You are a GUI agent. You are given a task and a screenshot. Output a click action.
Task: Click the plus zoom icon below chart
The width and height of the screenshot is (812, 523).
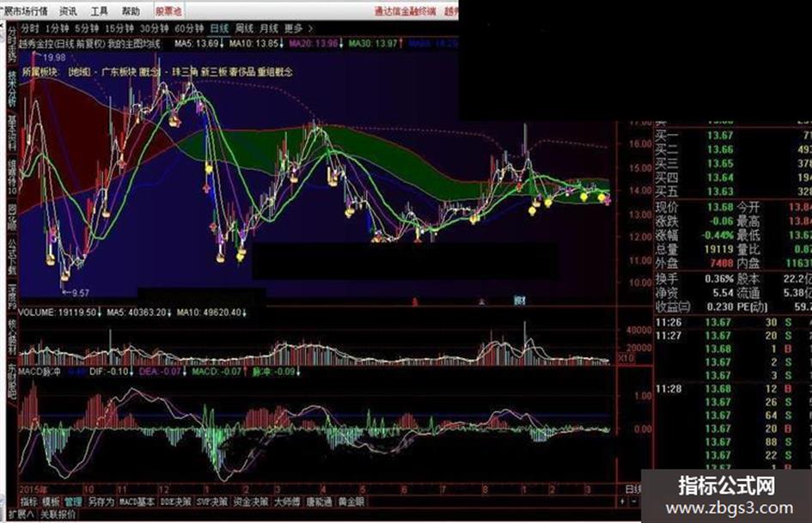[x=622, y=502]
